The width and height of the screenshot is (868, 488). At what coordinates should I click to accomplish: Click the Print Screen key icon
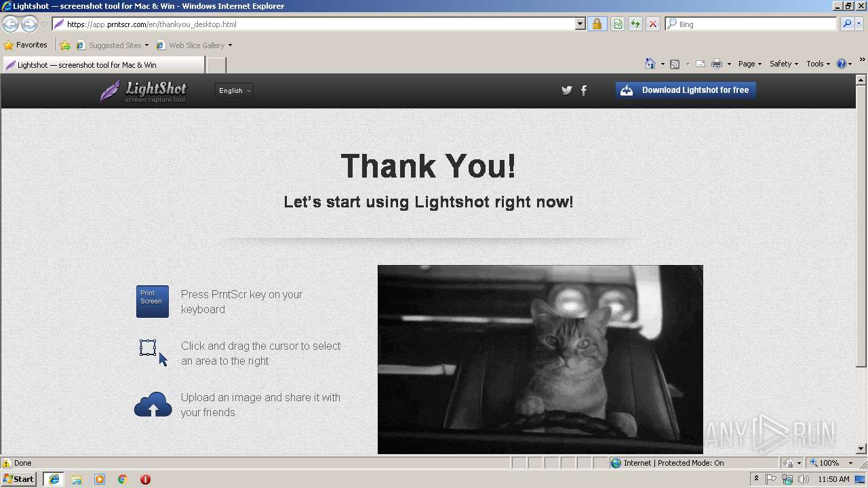(153, 302)
